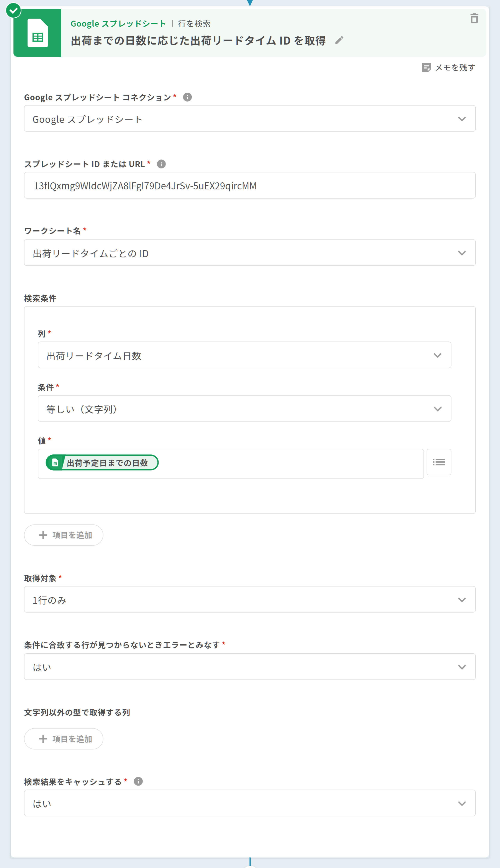
Task: Click info icon beside スプレッドシート ID または URL
Action: [x=161, y=164]
